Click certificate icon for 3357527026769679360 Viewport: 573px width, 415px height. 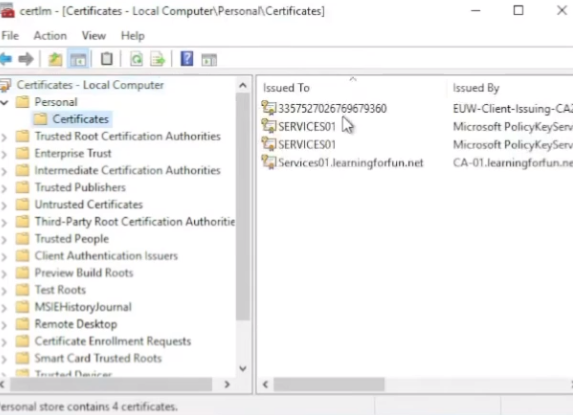click(269, 108)
